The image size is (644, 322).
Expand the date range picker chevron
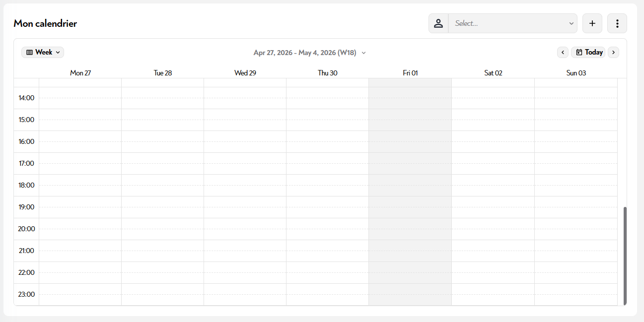[x=363, y=53]
